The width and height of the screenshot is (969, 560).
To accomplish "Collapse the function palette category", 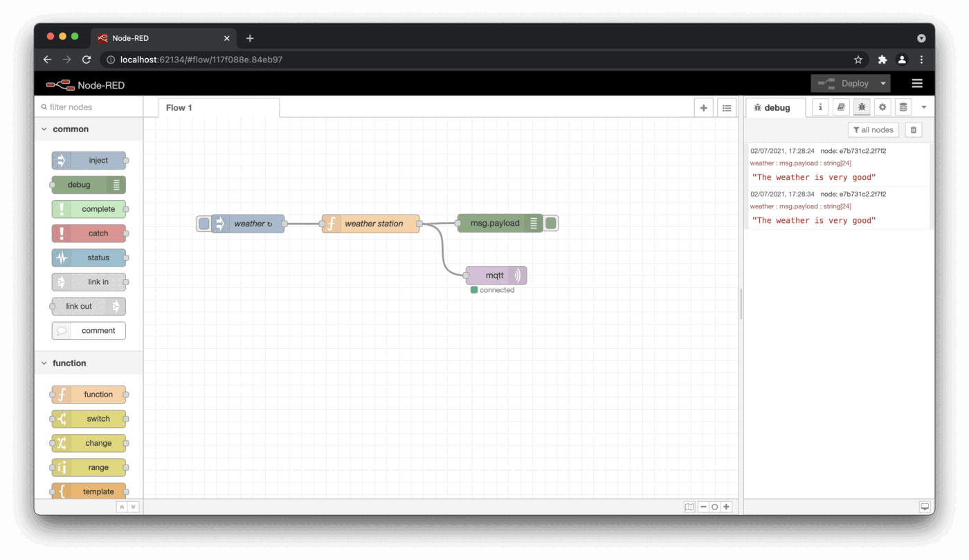I will 45,363.
